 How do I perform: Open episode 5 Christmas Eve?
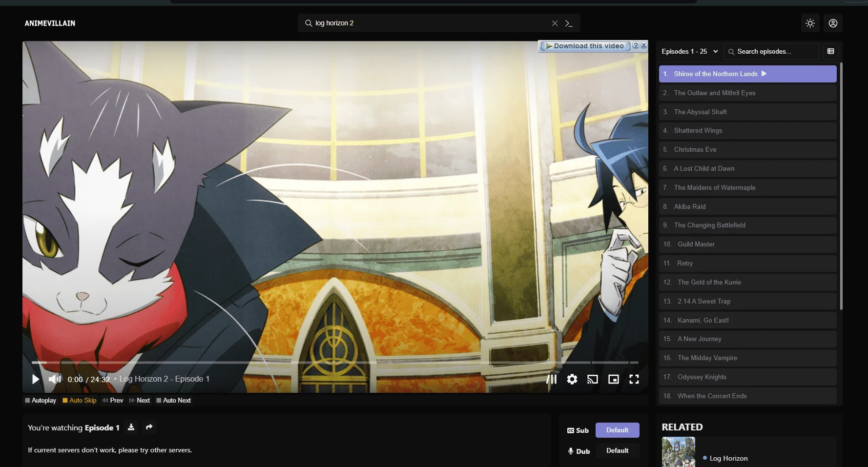pyautogui.click(x=747, y=149)
